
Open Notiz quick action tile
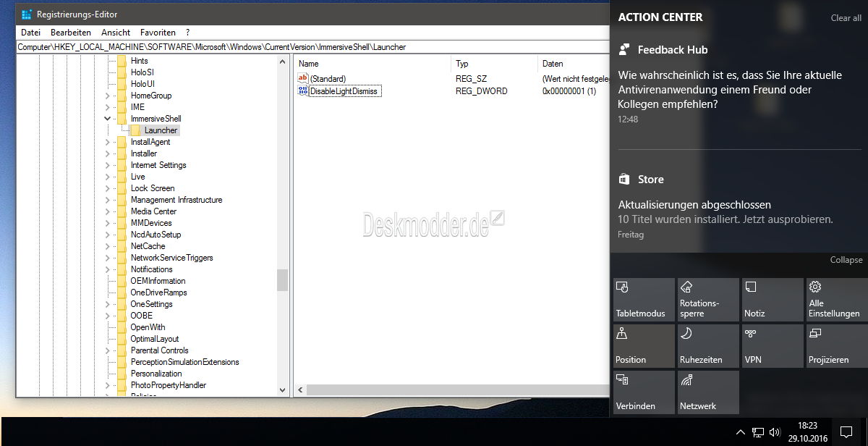click(x=773, y=299)
